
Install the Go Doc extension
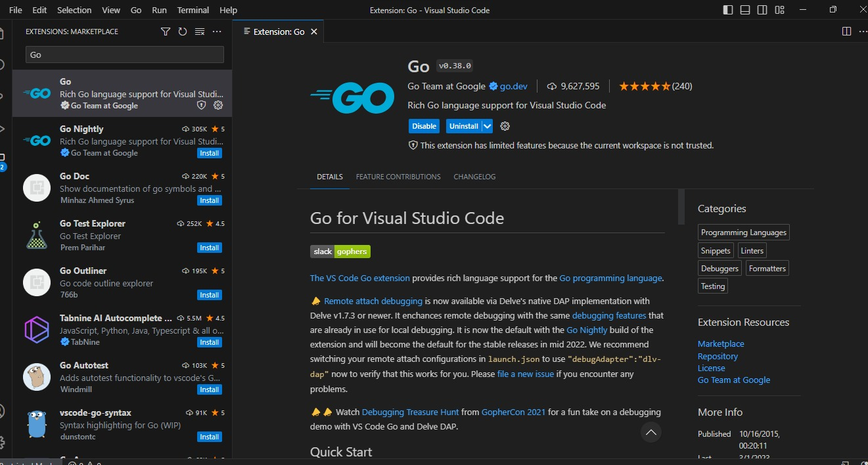[210, 200]
